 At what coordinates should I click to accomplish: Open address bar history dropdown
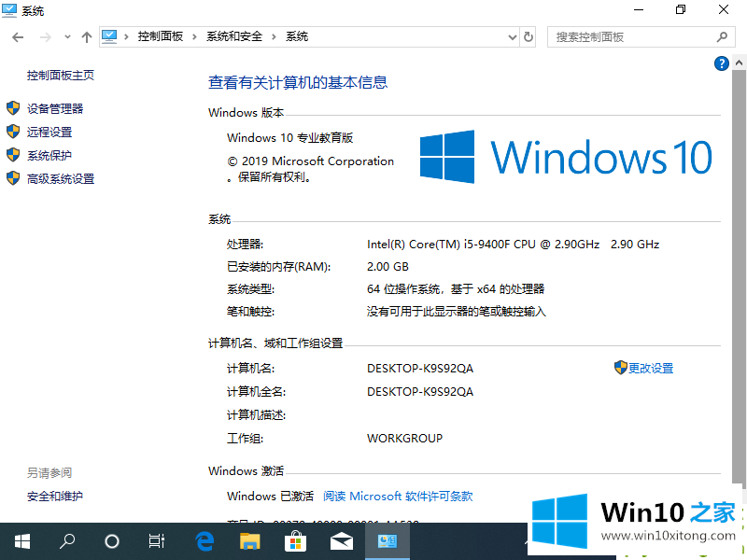point(512,37)
